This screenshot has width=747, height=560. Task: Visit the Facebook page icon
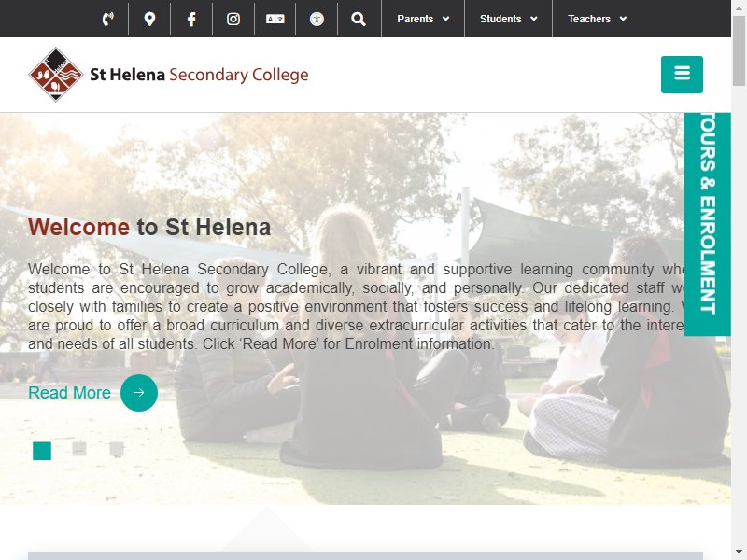point(191,19)
